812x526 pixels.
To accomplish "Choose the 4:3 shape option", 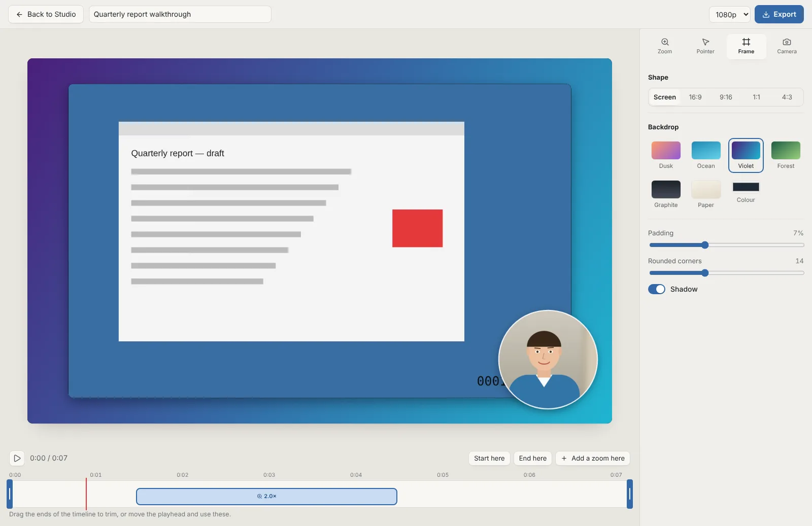I will coord(787,97).
